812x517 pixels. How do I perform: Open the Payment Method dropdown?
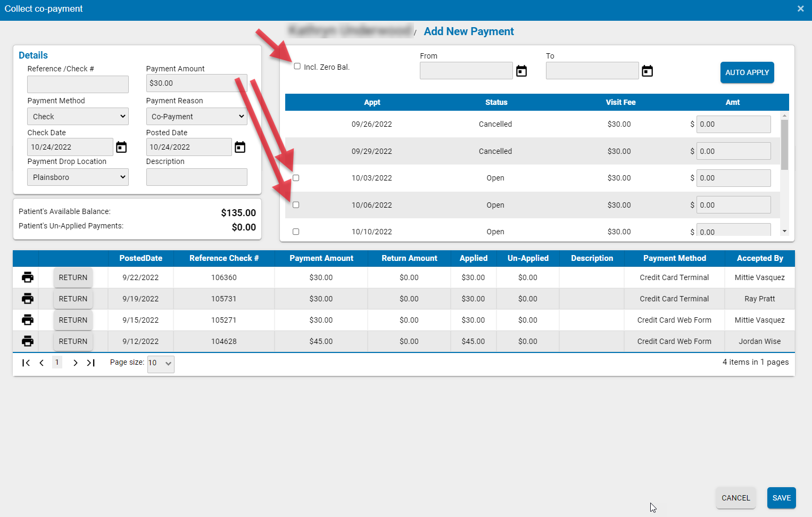[78, 116]
